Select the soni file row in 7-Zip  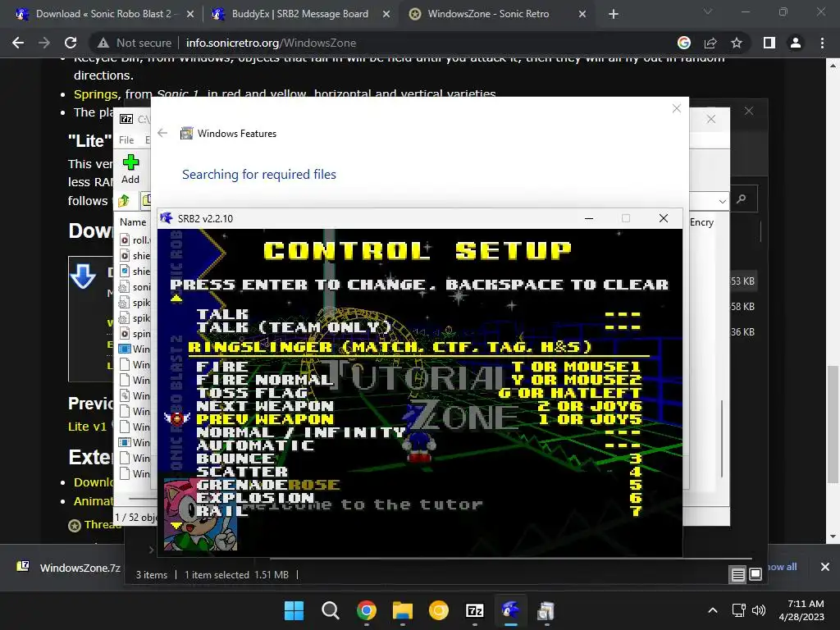[135, 287]
